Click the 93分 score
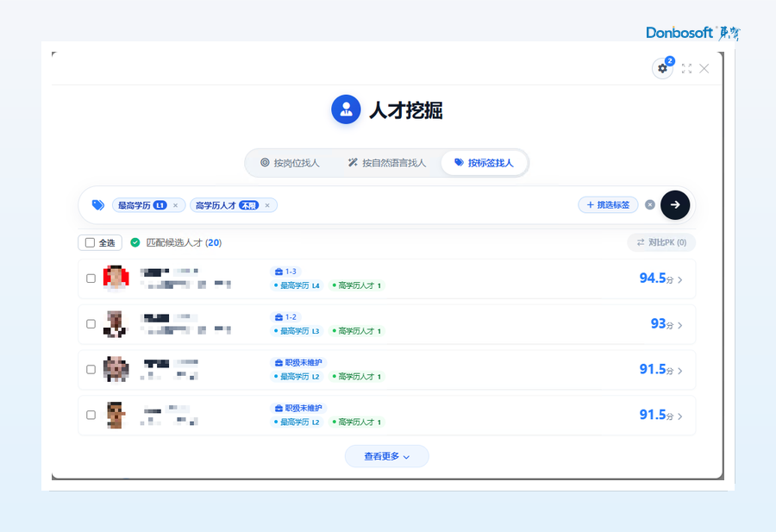Viewport: 776px width, 532px height. click(x=662, y=323)
